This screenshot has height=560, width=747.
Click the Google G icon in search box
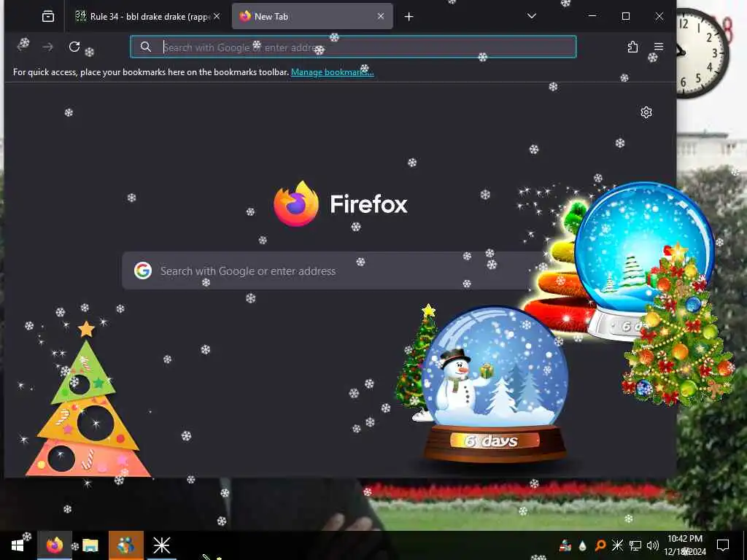[142, 271]
